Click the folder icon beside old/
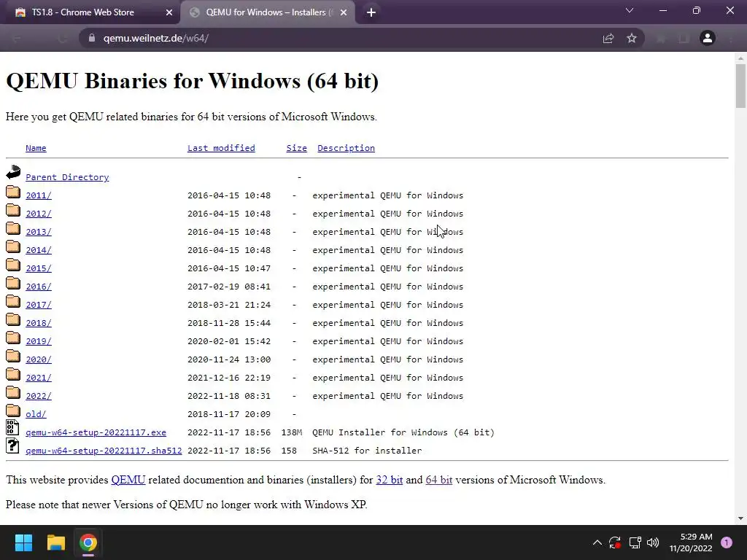747x560 pixels. click(13, 411)
